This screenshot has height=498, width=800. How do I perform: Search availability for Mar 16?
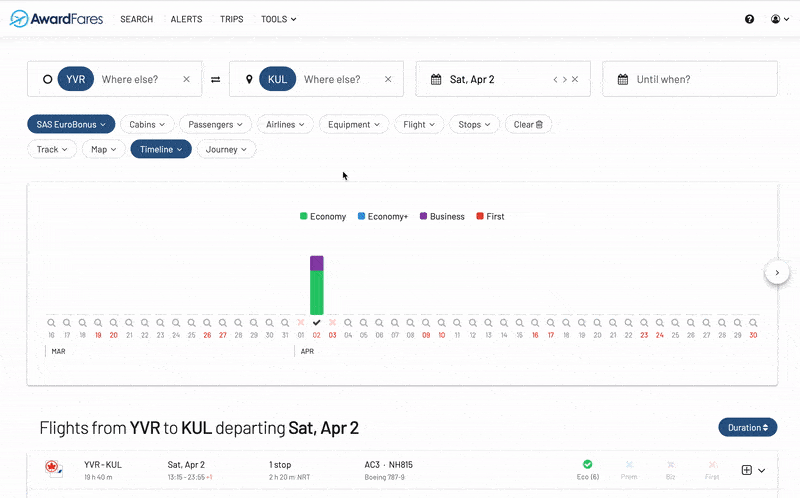click(51, 322)
